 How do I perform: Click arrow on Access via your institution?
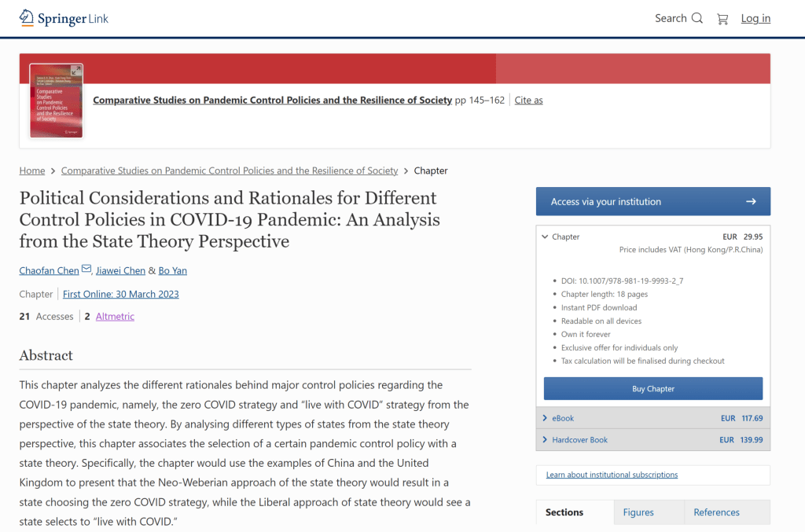pos(751,202)
